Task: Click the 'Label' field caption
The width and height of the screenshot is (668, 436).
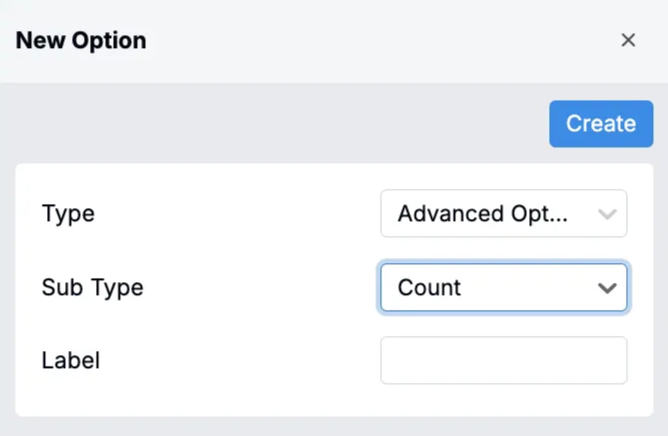Action: (x=71, y=361)
